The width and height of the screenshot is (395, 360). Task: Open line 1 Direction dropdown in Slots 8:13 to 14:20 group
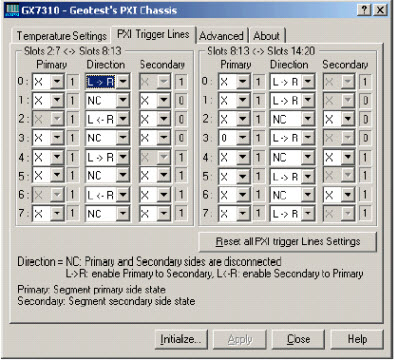[x=292, y=100]
